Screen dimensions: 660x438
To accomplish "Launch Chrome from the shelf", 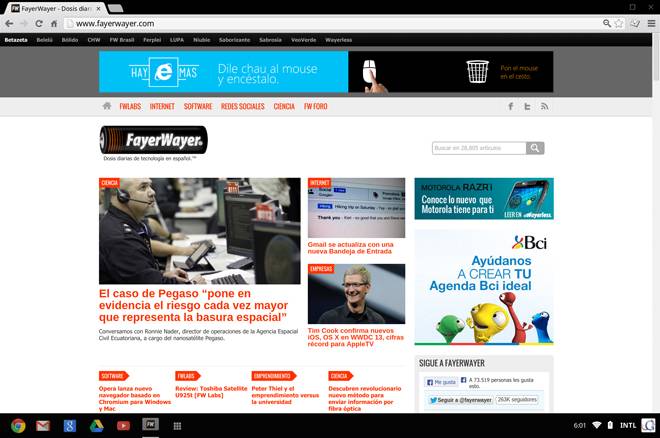I will 18,426.
